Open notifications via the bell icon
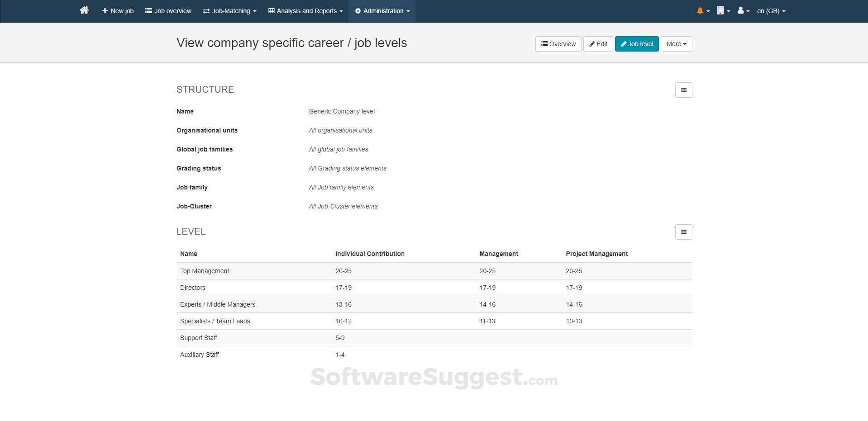 point(701,10)
